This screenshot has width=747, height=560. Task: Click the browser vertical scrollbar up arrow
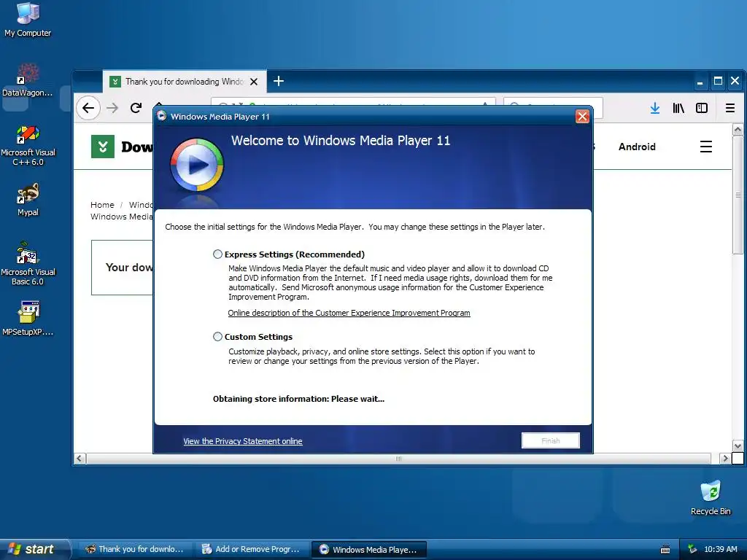(738, 129)
